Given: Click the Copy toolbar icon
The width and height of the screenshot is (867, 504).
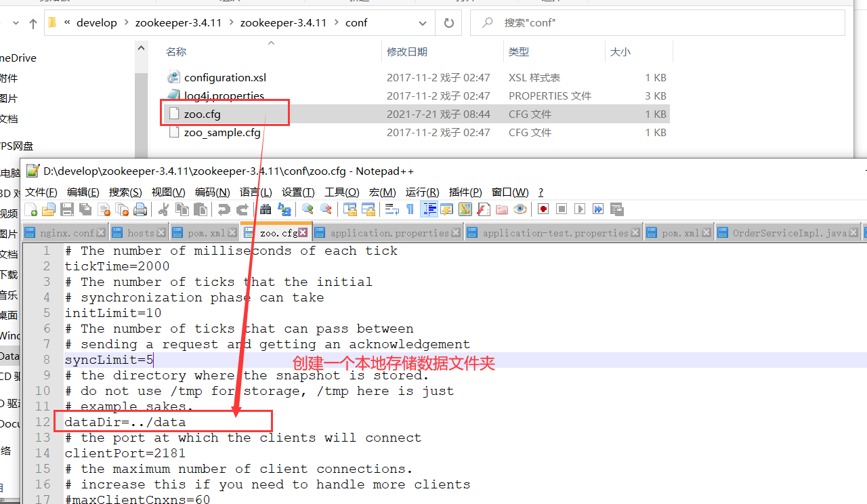Looking at the screenshot, I should [x=182, y=209].
